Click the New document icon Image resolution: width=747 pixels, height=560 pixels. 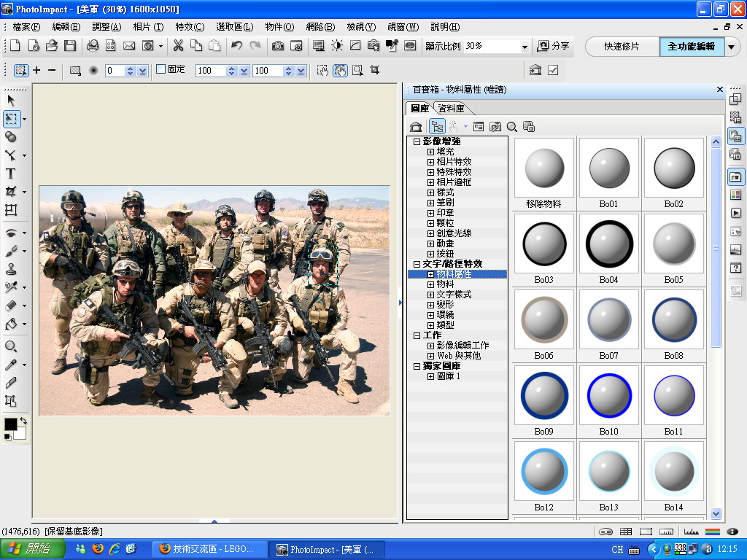[x=15, y=46]
